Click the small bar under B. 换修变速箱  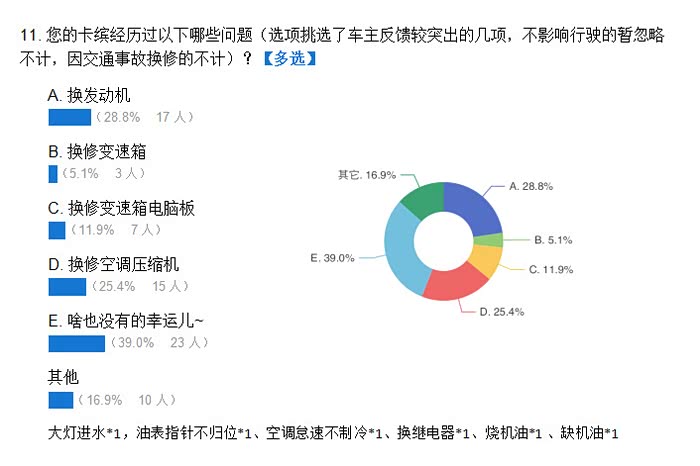(53, 174)
